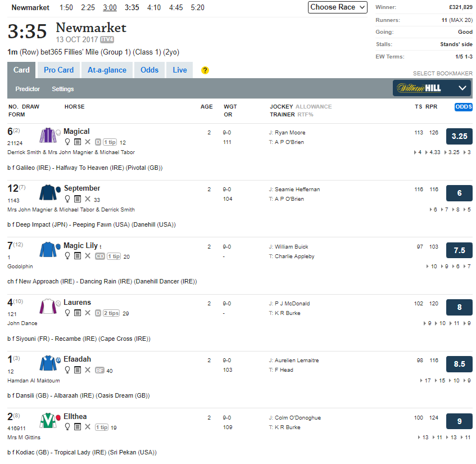Click the 2 tips badge for Laurens
This screenshot has height=464, width=476.
(x=111, y=313)
